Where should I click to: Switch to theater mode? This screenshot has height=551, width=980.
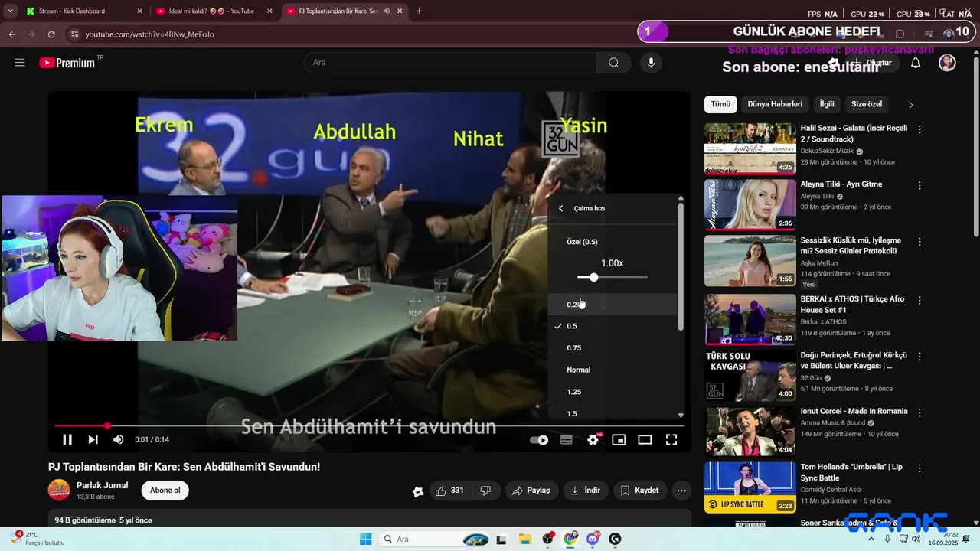[645, 439]
